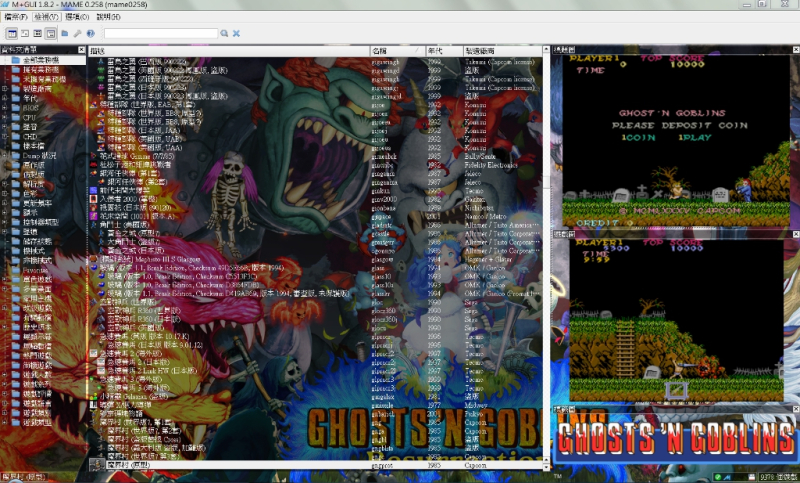This screenshot has height=483, width=800.
Task: Expand the 年代 folder node
Action: click(x=5, y=98)
